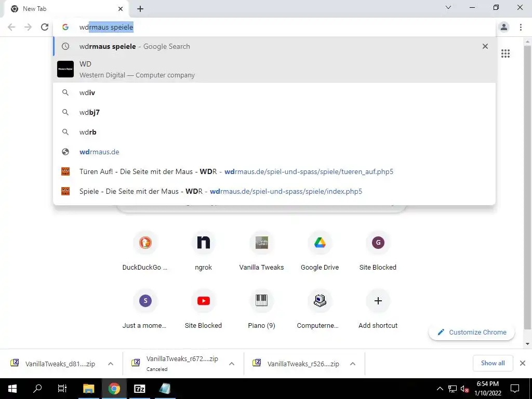The image size is (532, 399).
Task: Open the Computernetzwerk shortcut tile
Action: point(320,309)
